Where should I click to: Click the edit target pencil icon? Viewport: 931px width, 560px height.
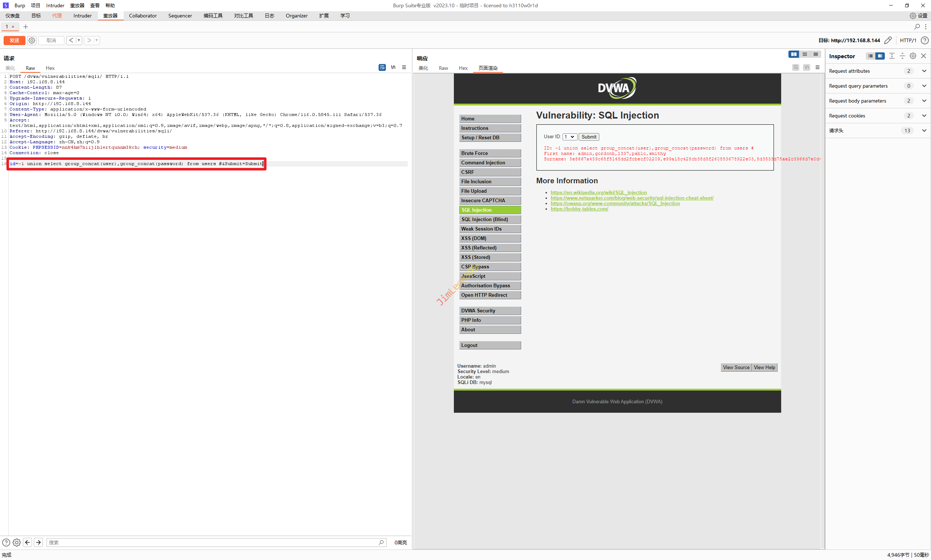point(888,40)
